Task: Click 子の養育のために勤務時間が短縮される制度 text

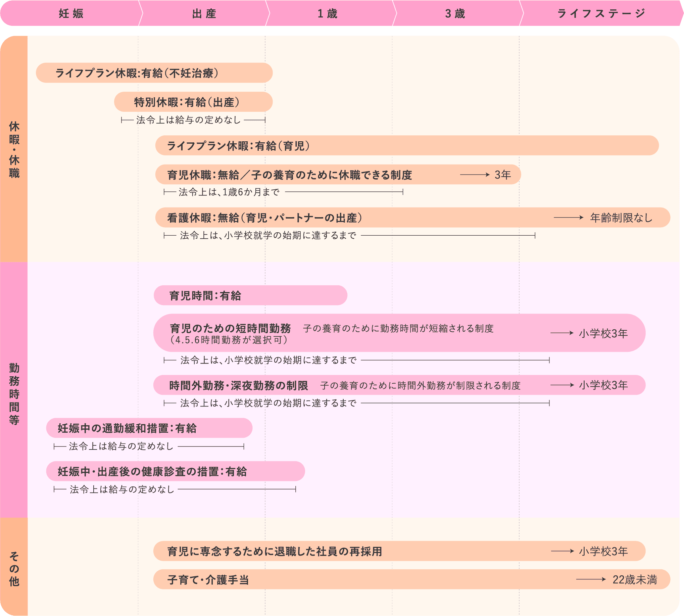Action: pyautogui.click(x=398, y=328)
